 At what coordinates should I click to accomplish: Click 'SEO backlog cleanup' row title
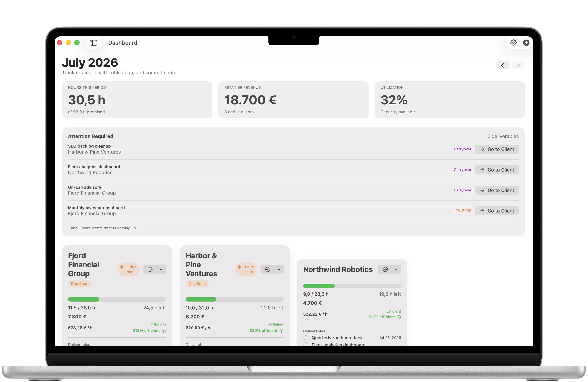point(89,146)
